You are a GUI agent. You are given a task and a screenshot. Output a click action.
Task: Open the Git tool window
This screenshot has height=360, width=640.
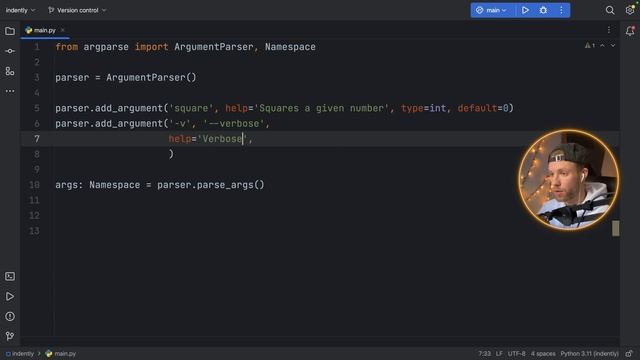pyautogui.click(x=10, y=336)
